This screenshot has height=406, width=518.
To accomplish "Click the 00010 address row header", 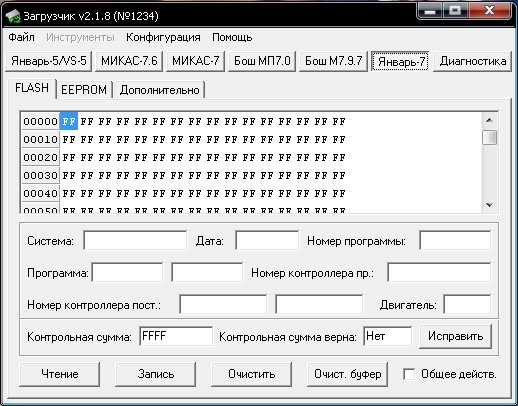I will tap(40, 139).
